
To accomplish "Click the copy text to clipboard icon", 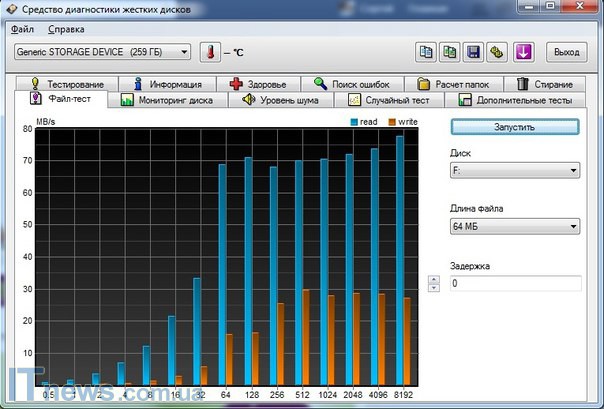I will pos(426,51).
